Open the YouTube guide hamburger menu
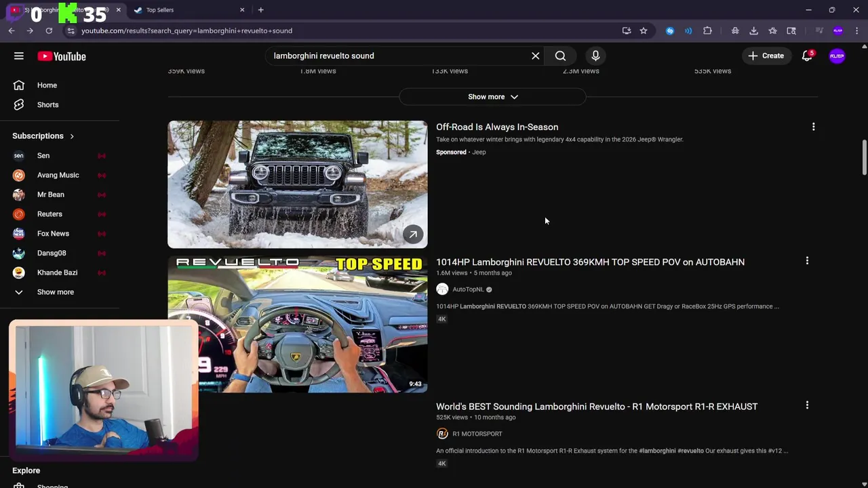 19,56
